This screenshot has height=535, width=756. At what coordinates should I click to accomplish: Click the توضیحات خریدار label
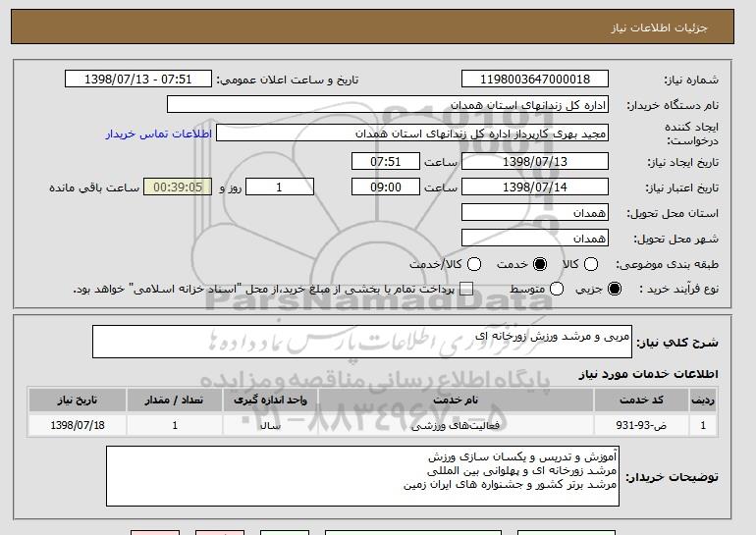point(672,477)
